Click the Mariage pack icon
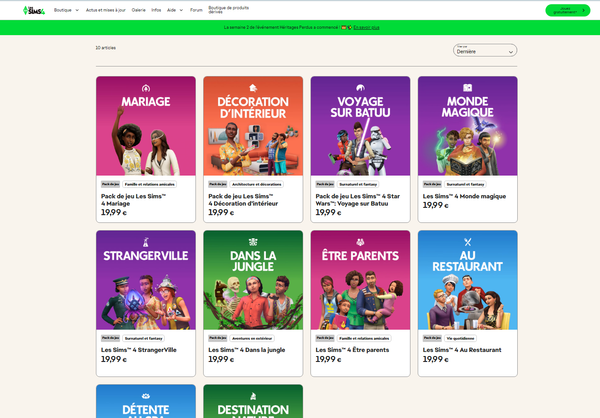 pos(146,87)
